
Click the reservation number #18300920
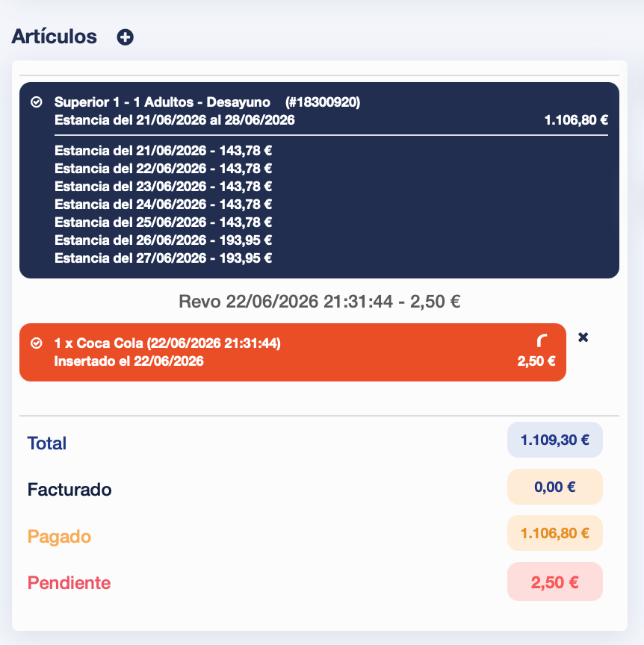click(323, 102)
